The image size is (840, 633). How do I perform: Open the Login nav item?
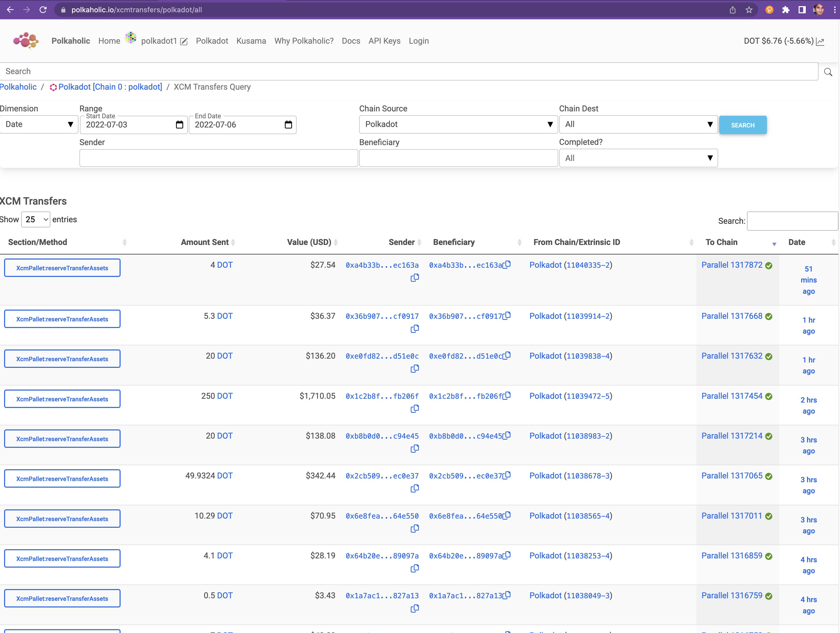coord(418,41)
